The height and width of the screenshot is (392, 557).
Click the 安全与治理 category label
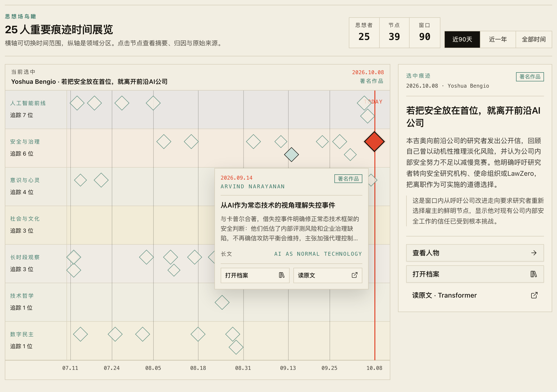[25, 142]
